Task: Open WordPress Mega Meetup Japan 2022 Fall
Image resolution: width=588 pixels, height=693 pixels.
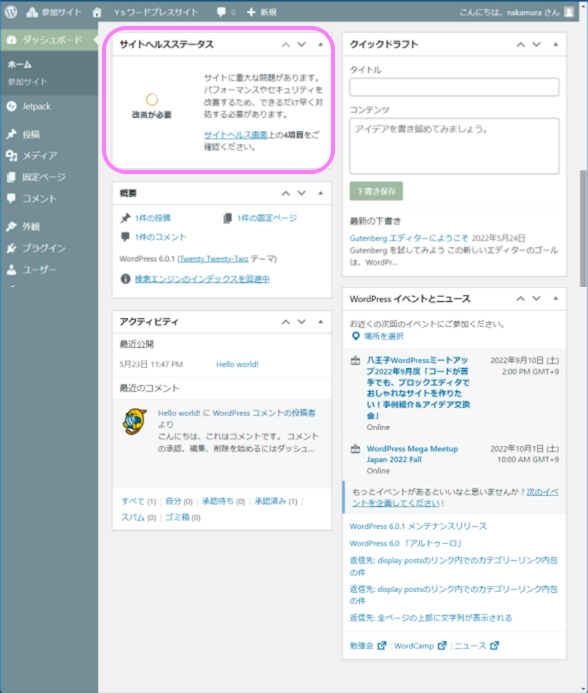Action: (412, 454)
